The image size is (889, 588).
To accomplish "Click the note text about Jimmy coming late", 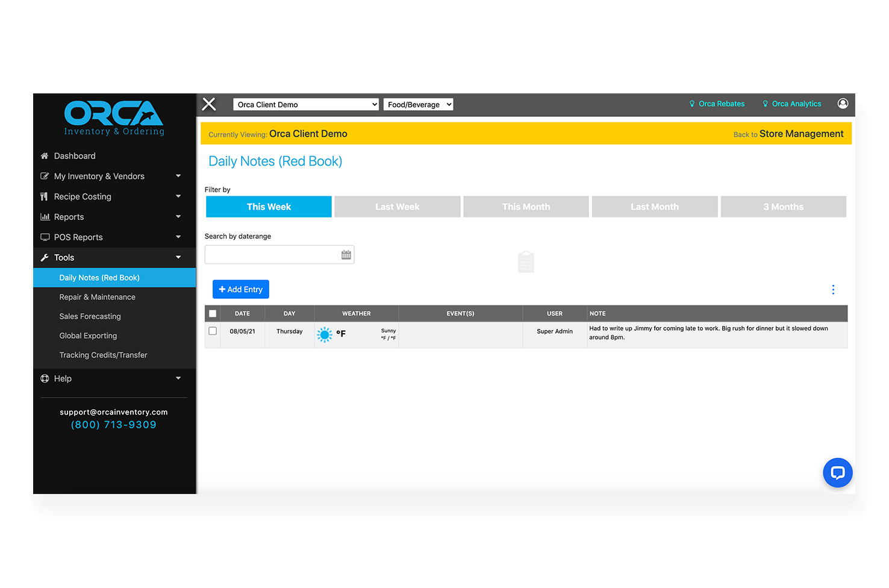I will (708, 333).
